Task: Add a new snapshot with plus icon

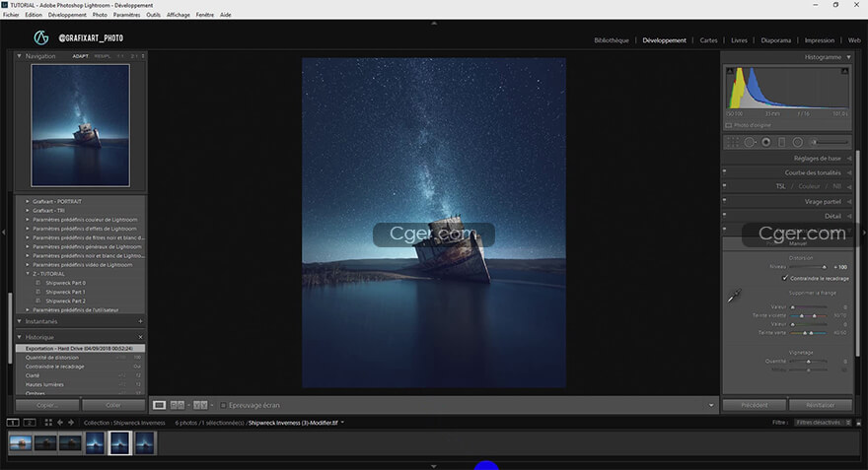Action: click(x=140, y=321)
